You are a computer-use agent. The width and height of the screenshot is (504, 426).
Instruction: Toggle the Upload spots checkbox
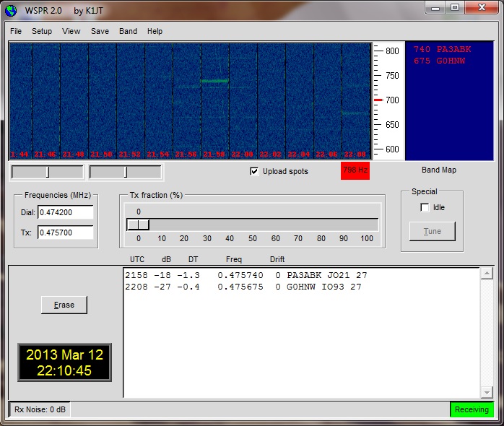pos(254,171)
